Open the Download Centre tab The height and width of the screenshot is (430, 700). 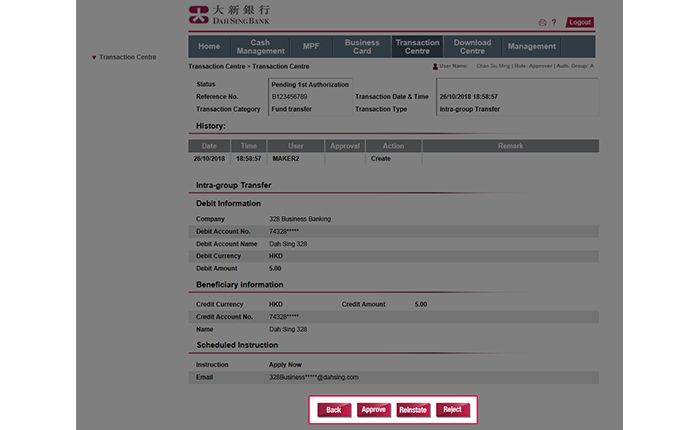(472, 46)
